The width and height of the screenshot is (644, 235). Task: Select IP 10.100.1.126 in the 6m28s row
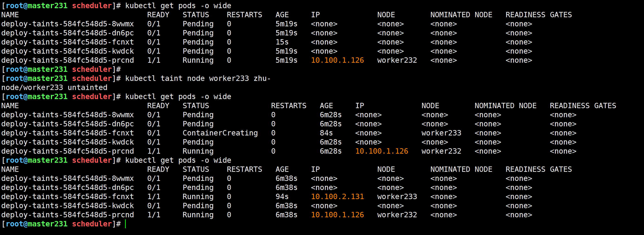(x=382, y=151)
